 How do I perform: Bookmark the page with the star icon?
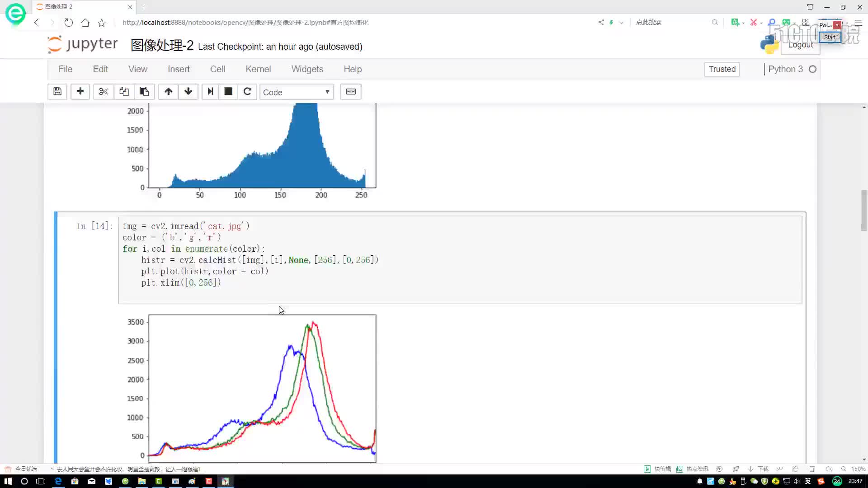102,23
